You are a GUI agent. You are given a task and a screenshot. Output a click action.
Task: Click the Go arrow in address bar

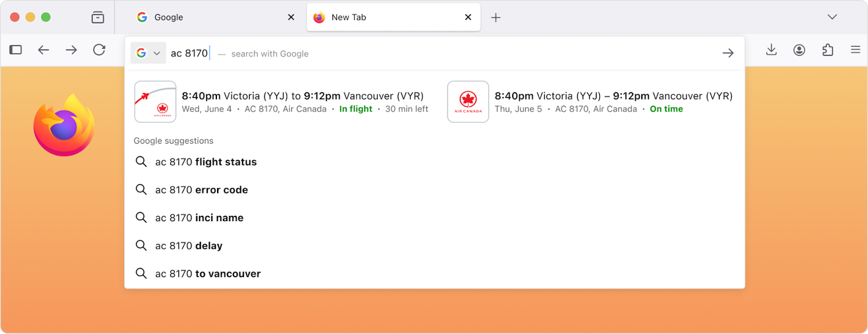click(x=728, y=53)
